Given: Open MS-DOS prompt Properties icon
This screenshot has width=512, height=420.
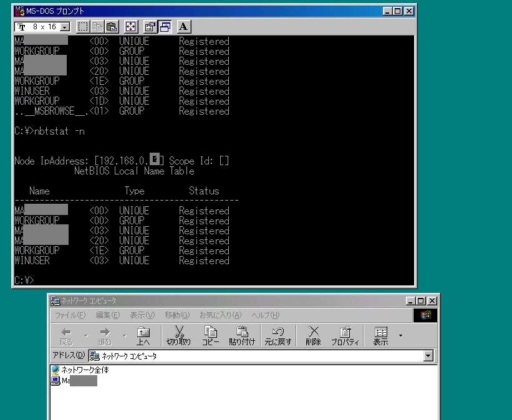Looking at the screenshot, I should (x=150, y=27).
